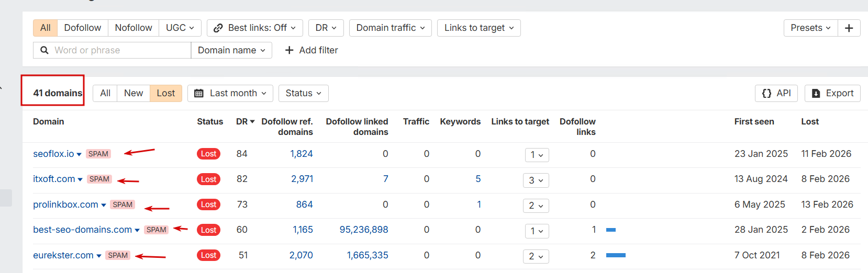The image size is (868, 273).
Task: Click the calendar icon for Last month
Action: (199, 93)
